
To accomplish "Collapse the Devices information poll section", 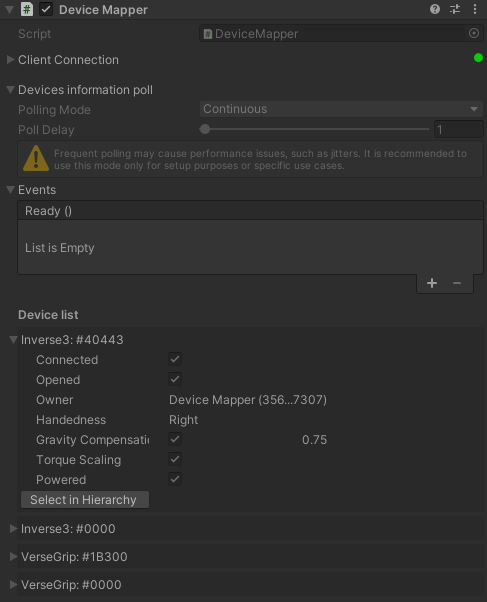I will (11, 89).
